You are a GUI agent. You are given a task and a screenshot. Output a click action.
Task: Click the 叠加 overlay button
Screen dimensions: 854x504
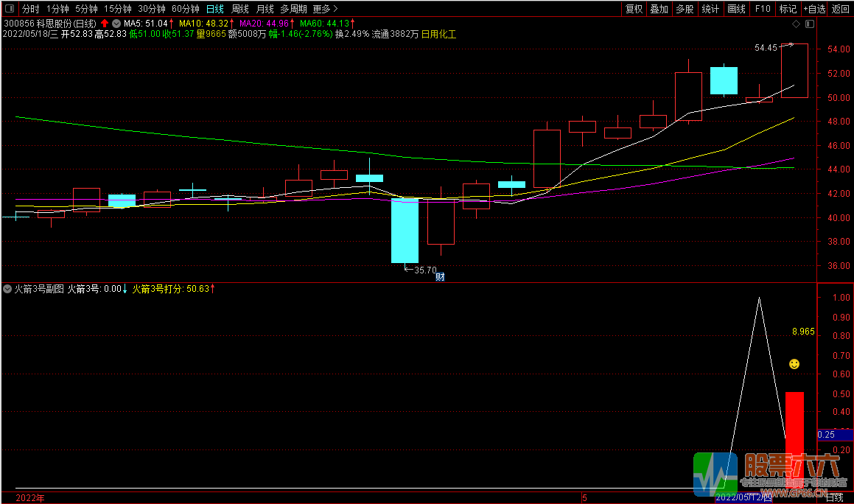pyautogui.click(x=659, y=9)
